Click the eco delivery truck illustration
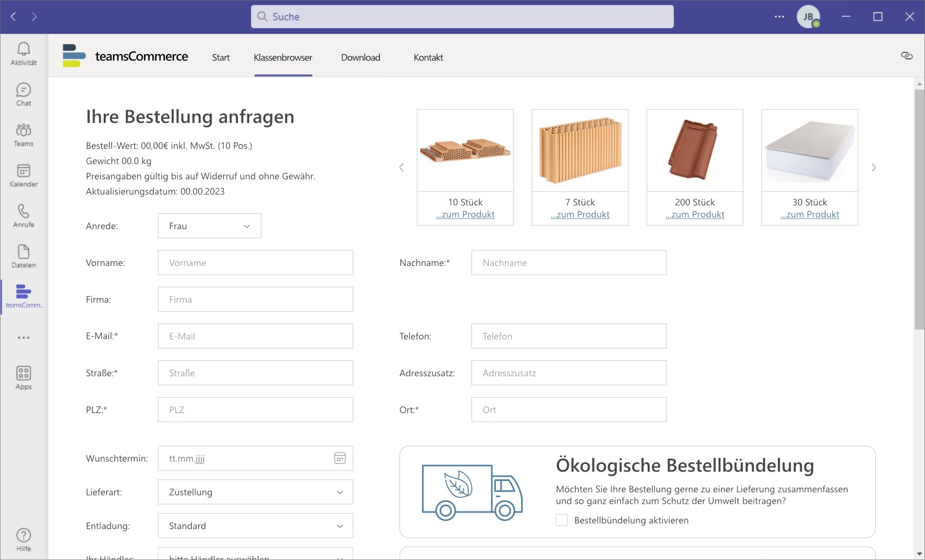Image resolution: width=925 pixels, height=560 pixels. (472, 492)
